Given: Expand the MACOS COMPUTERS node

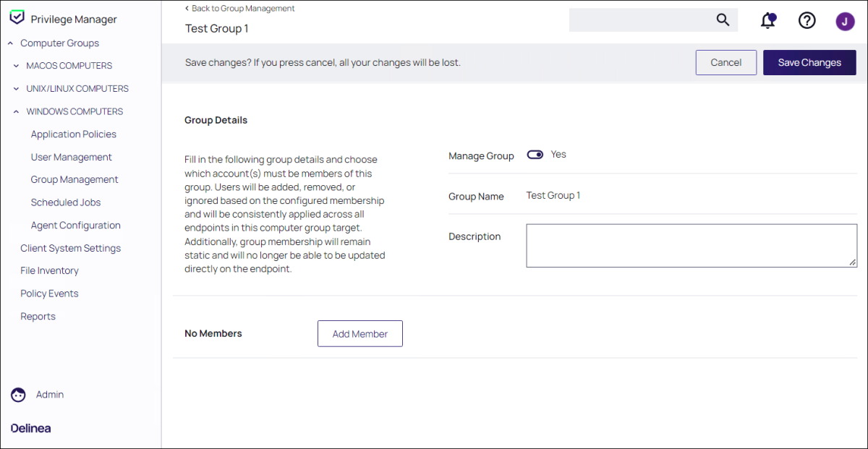Looking at the screenshot, I should (x=16, y=66).
